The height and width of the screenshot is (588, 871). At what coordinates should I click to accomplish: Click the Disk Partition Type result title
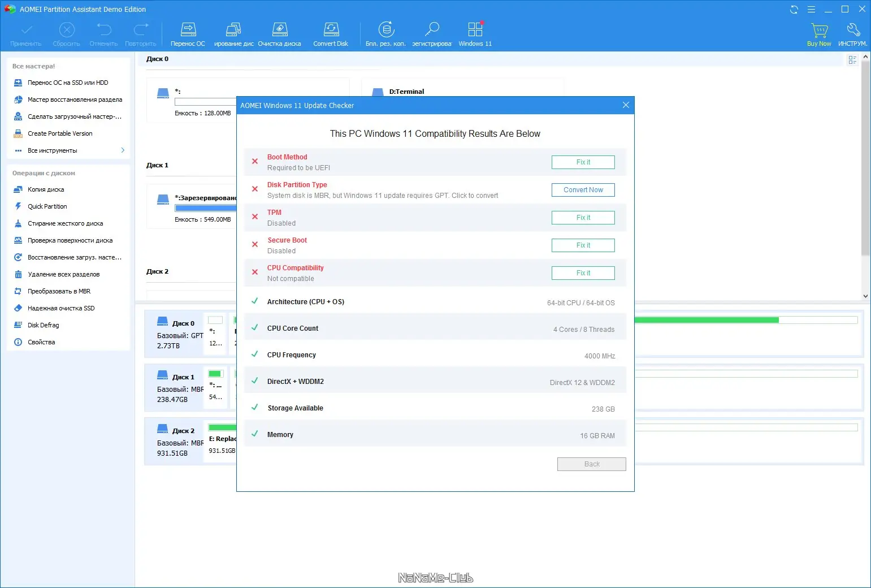pyautogui.click(x=297, y=185)
